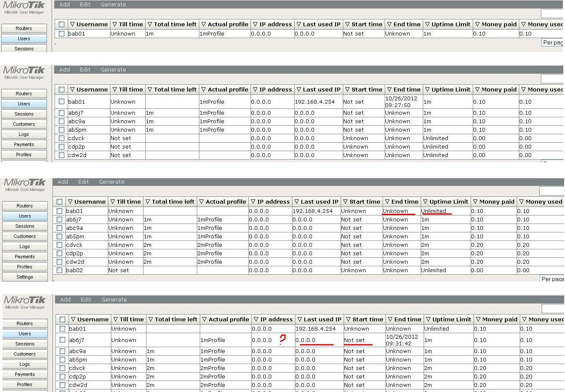Check the cdp2p row in the bottom panel
Screen dimensions: 565x392
click(62, 376)
